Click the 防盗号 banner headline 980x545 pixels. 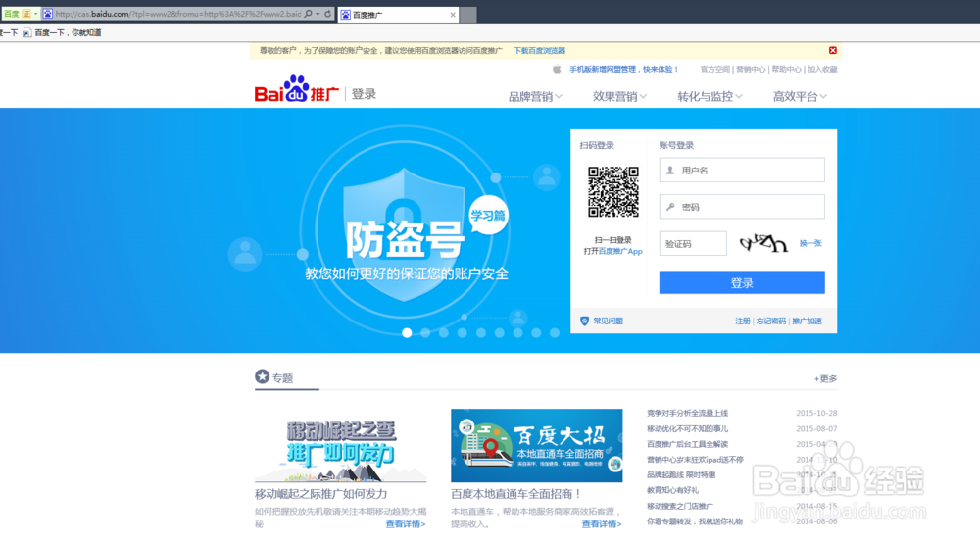tap(405, 239)
